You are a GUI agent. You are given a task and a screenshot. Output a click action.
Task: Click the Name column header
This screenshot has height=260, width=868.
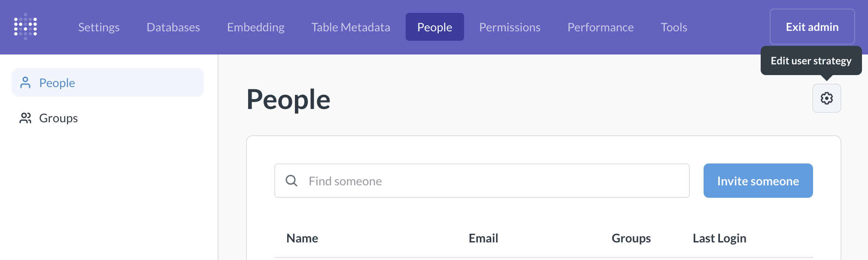click(x=302, y=238)
